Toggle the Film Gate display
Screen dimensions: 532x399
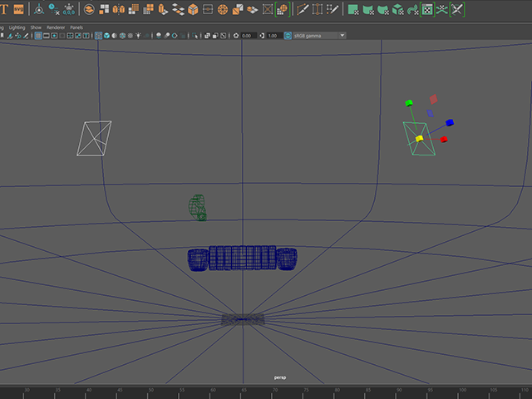click(x=47, y=36)
